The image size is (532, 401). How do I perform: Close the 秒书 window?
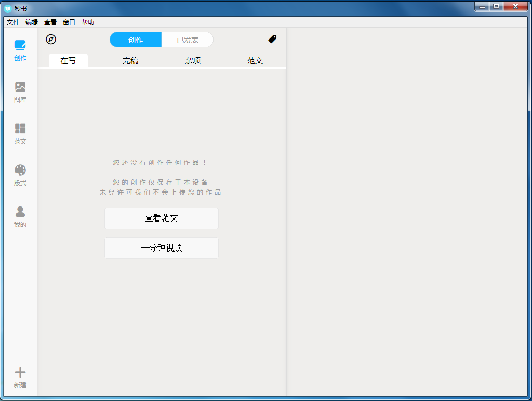tap(515, 6)
